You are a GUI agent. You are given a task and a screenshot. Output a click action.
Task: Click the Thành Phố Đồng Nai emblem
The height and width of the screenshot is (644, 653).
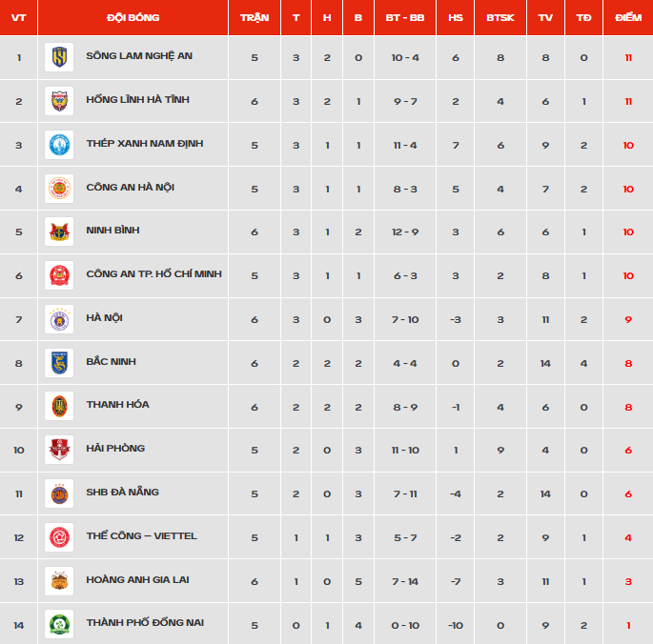[59, 624]
